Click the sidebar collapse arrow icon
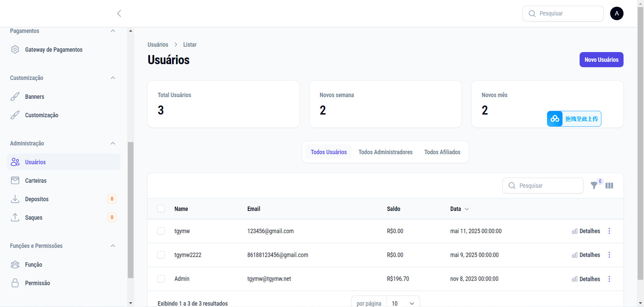 point(119,13)
